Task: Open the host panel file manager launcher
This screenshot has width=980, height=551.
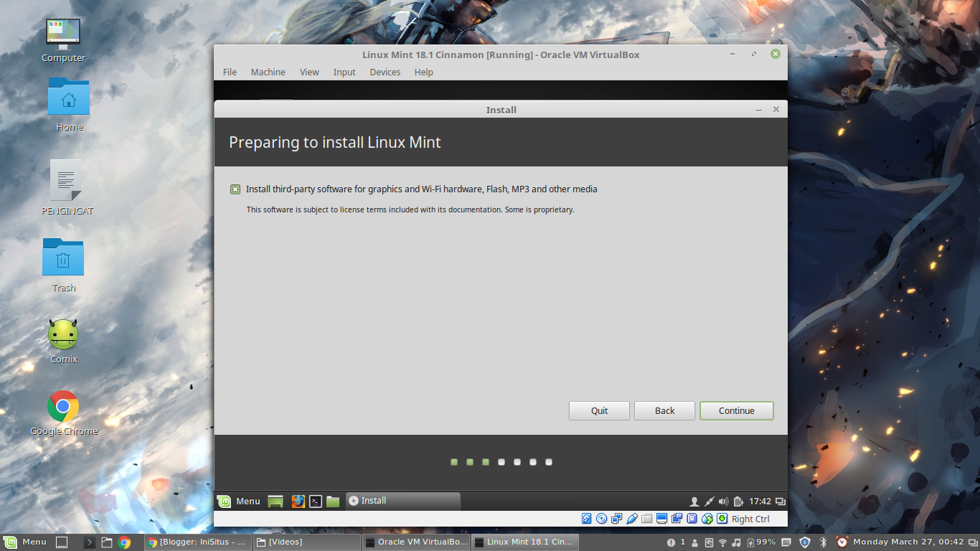Action: coord(107,542)
